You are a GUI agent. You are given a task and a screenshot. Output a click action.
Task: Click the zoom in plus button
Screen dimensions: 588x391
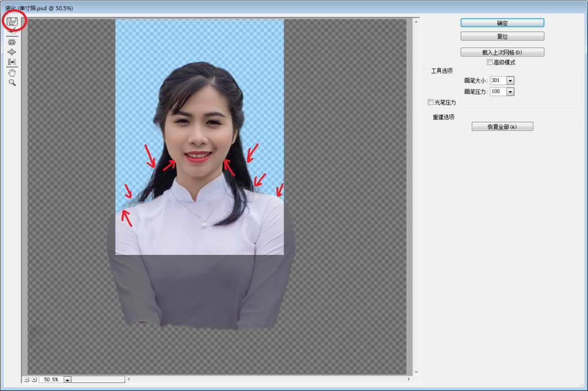tap(34, 380)
